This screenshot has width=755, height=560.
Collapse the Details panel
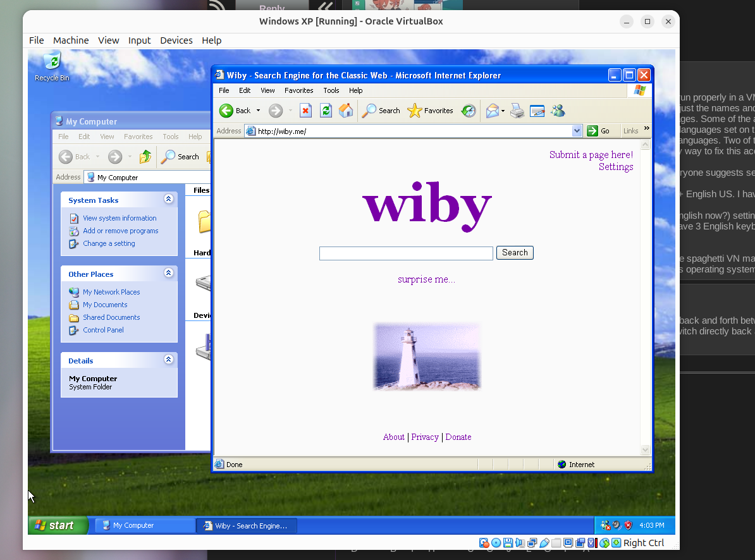168,360
